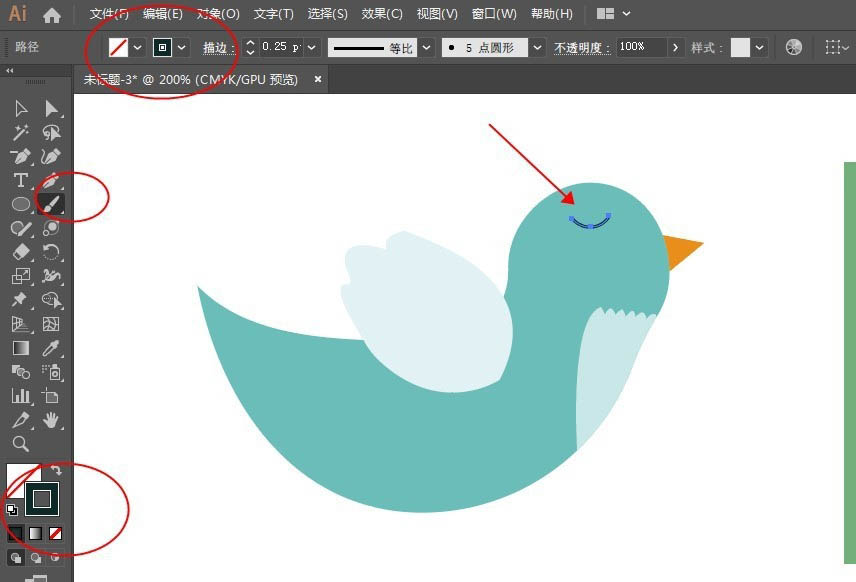Open the 效果(C) menu

point(382,14)
